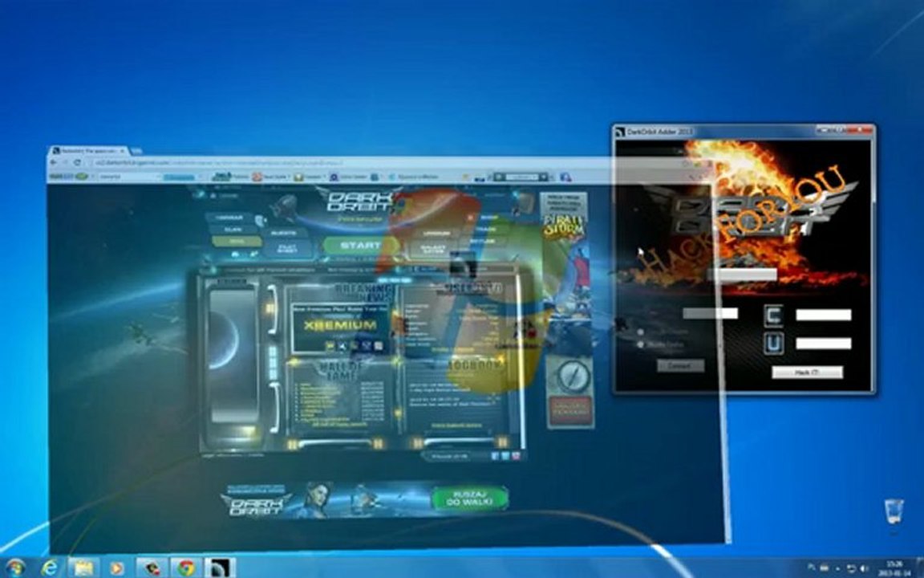The height and width of the screenshot is (578, 924).
Task: Open the URIDIUM menu in DarkOrbit
Action: coord(436,233)
